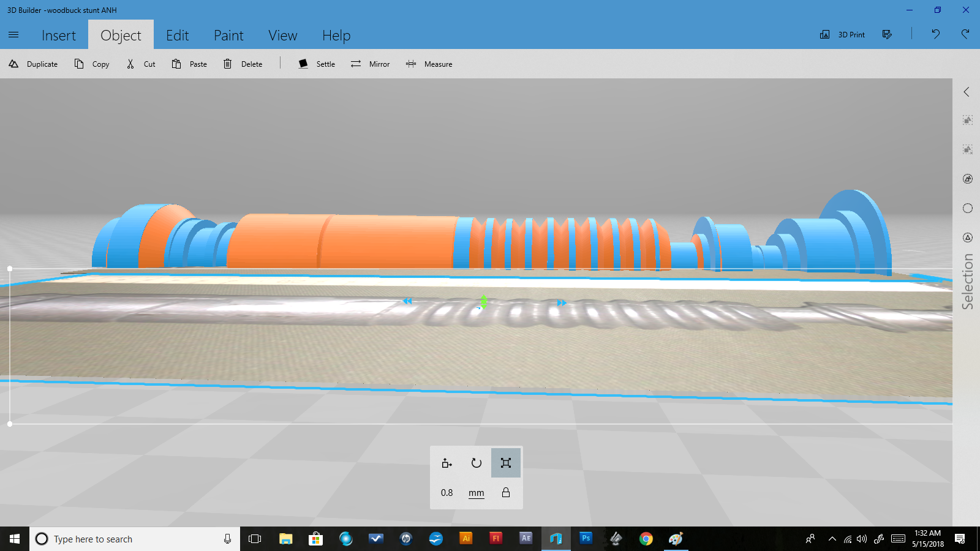Image resolution: width=980 pixels, height=551 pixels.
Task: Launch After Effects from taskbar
Action: (526, 539)
